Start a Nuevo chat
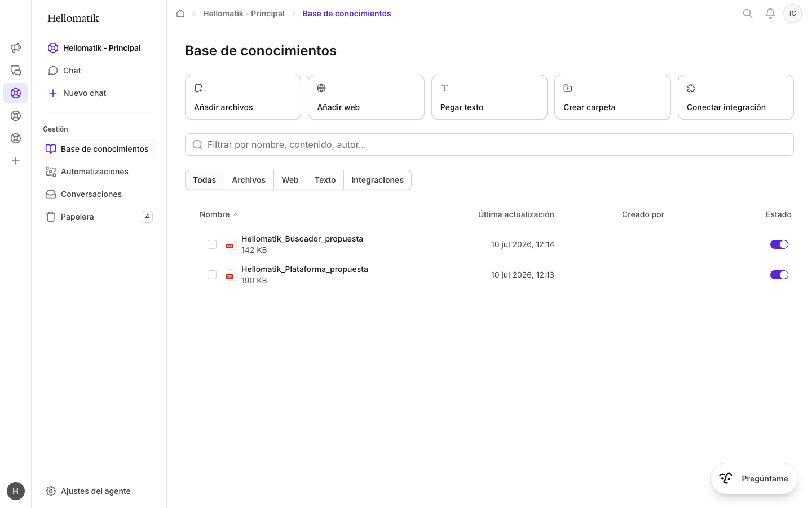Screen dimensions: 812x508 [99, 93]
